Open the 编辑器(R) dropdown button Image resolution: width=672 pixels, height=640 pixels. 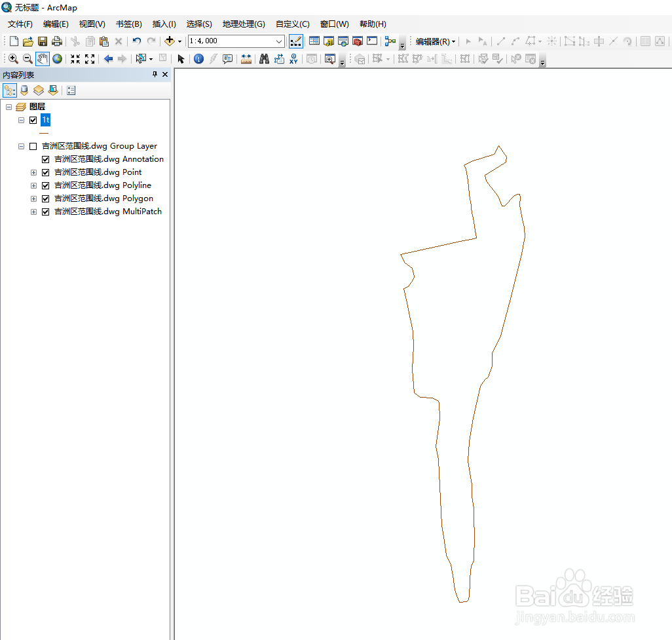pyautogui.click(x=436, y=41)
